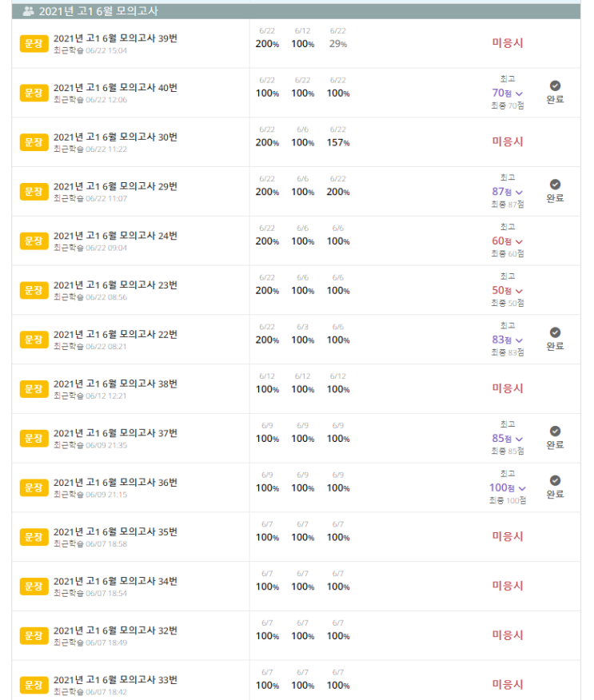The width and height of the screenshot is (594, 700).
Task: Open the 2021년 고1 6월 모의고사 23번 title
Action: (x=115, y=284)
